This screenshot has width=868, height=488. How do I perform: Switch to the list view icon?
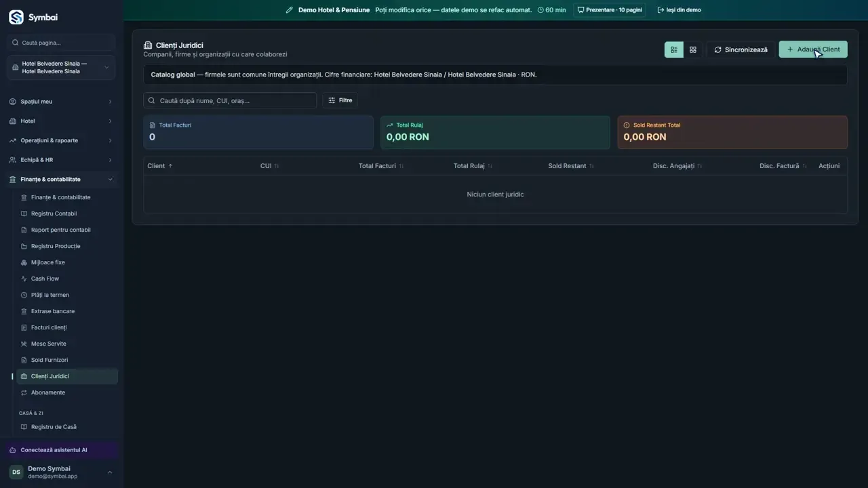pyautogui.click(x=674, y=49)
